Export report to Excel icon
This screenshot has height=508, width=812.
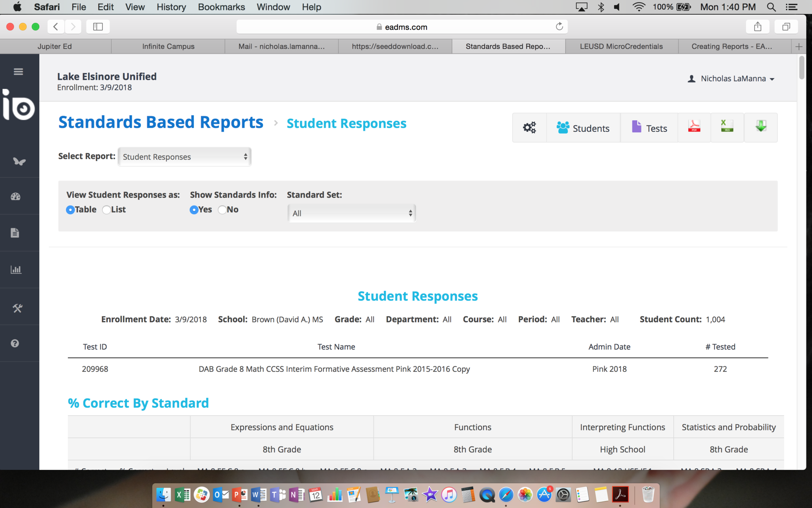click(727, 127)
